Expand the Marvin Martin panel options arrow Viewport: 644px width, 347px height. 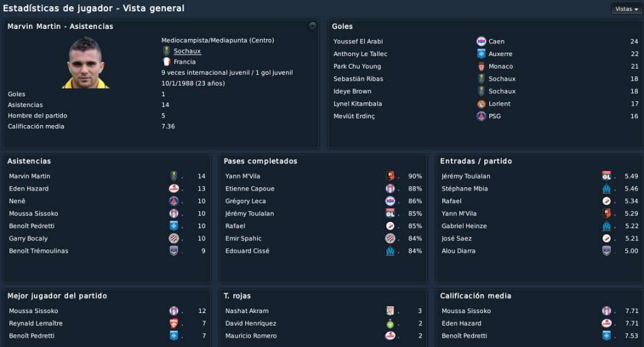(313, 26)
